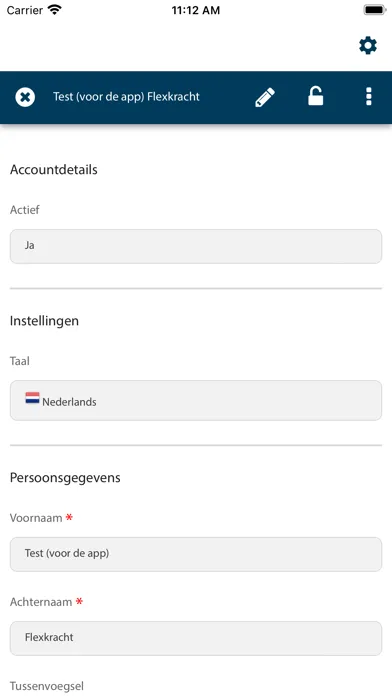Tap the Achternaam label with asterisk

(x=46, y=602)
